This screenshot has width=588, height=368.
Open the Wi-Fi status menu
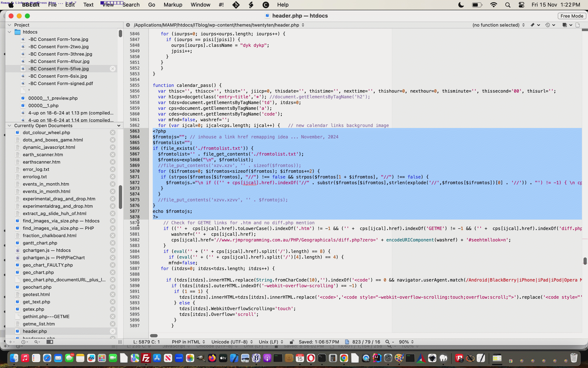(493, 5)
